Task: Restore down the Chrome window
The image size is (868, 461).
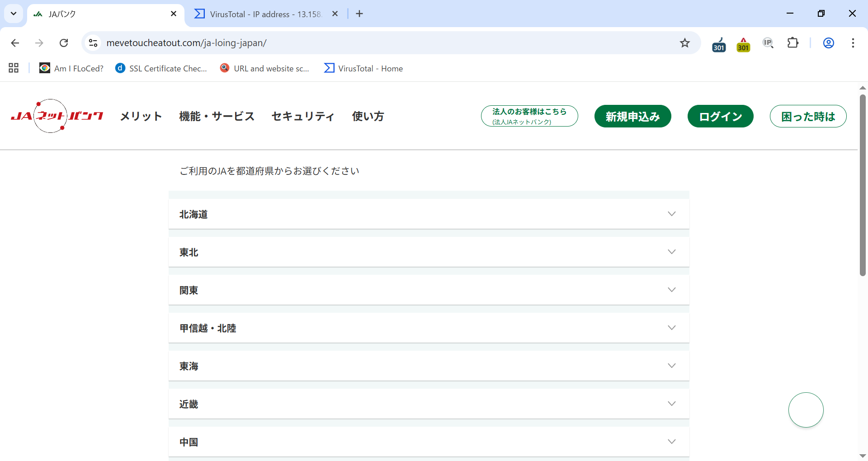Action: tap(821, 14)
